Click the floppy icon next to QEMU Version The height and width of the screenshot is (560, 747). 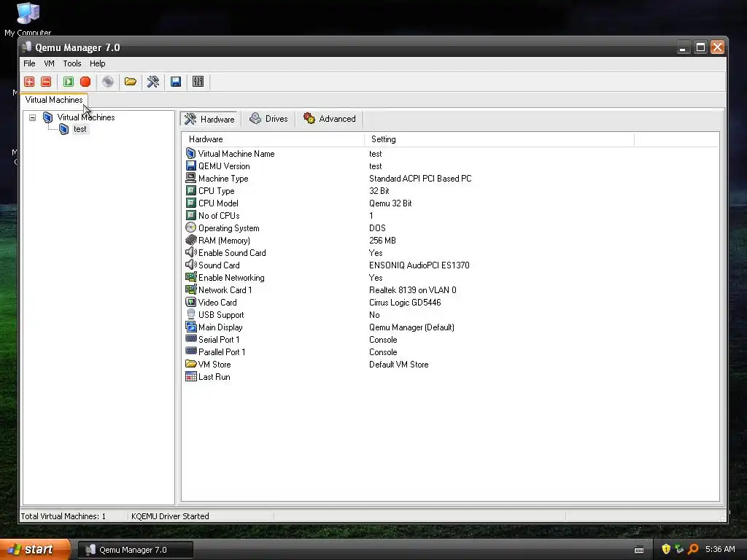coord(191,166)
